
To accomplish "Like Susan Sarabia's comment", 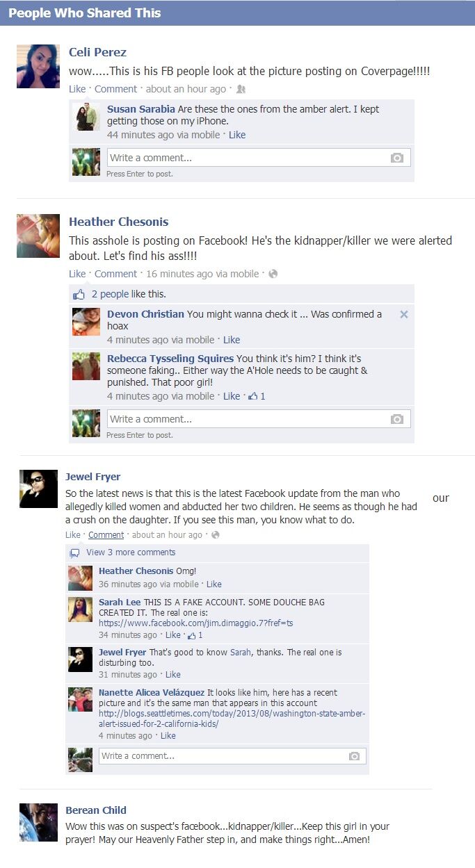I will 237,135.
